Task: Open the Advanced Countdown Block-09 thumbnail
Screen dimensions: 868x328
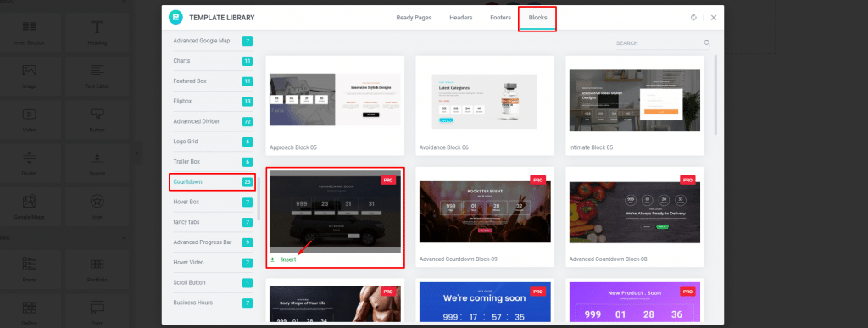Action: click(485, 211)
